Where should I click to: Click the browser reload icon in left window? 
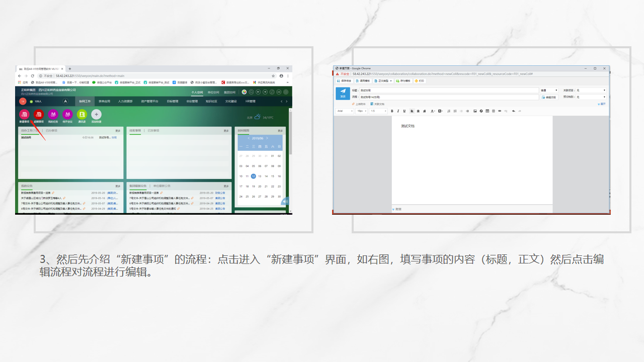32,75
